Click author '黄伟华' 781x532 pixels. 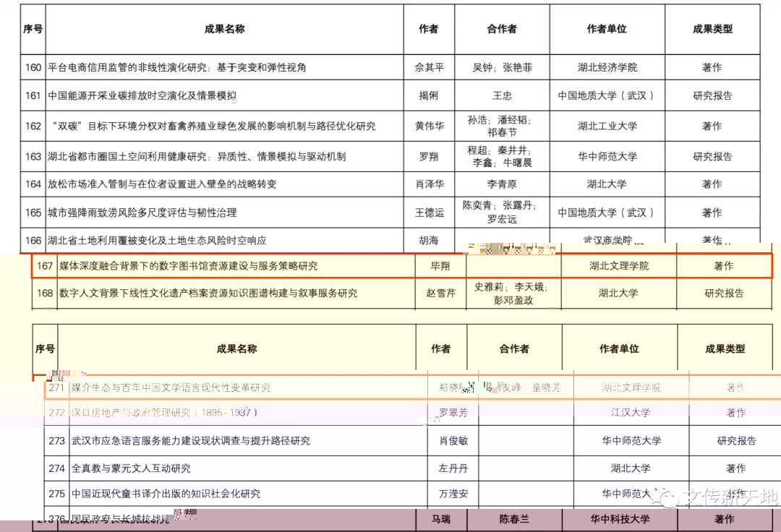429,126
